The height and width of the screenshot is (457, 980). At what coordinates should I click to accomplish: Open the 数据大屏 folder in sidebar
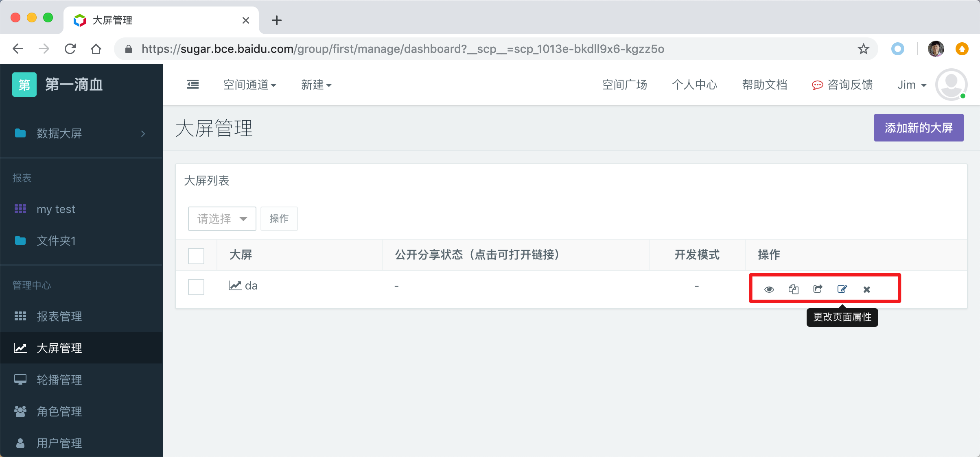pyautogui.click(x=59, y=133)
